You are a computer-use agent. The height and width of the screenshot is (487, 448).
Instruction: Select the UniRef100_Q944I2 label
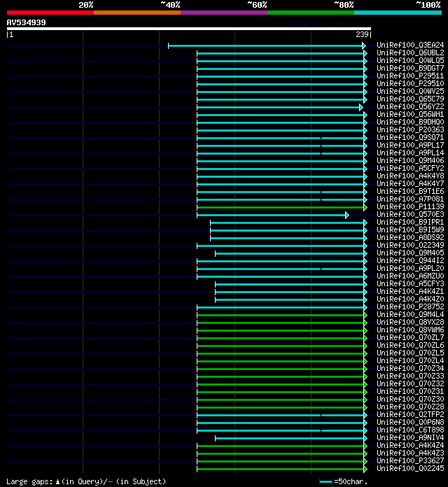[410, 260]
